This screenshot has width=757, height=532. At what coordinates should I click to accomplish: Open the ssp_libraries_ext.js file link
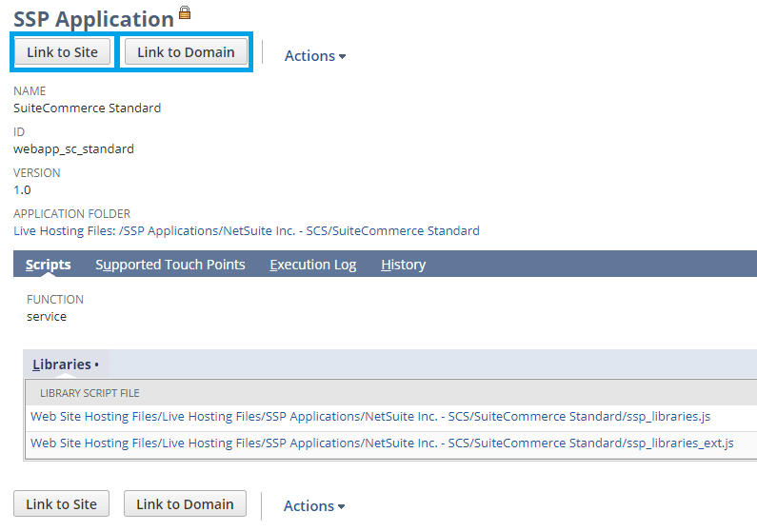point(382,443)
